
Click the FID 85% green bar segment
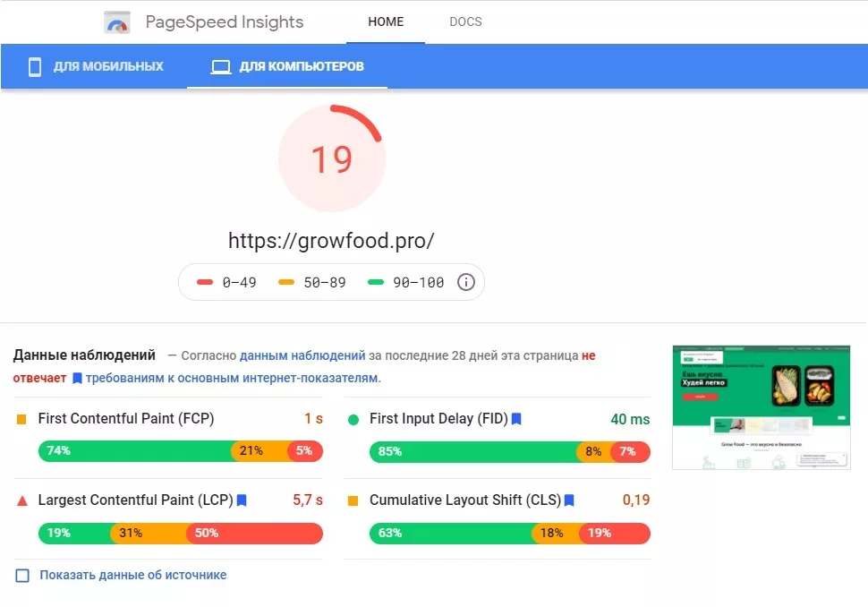[x=474, y=452]
